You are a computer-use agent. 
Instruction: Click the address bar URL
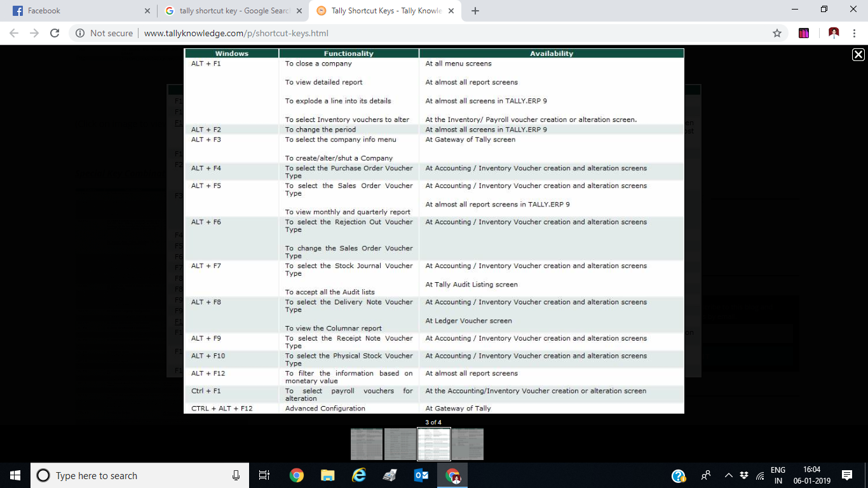click(x=236, y=33)
